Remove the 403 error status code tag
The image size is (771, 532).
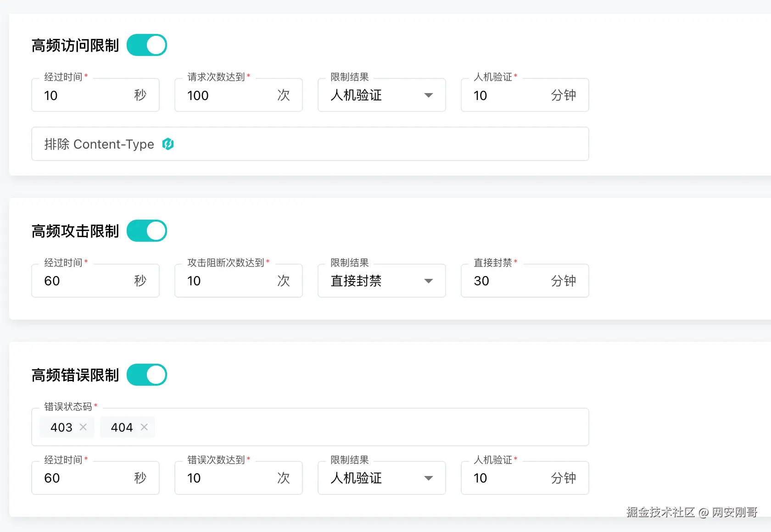83,427
